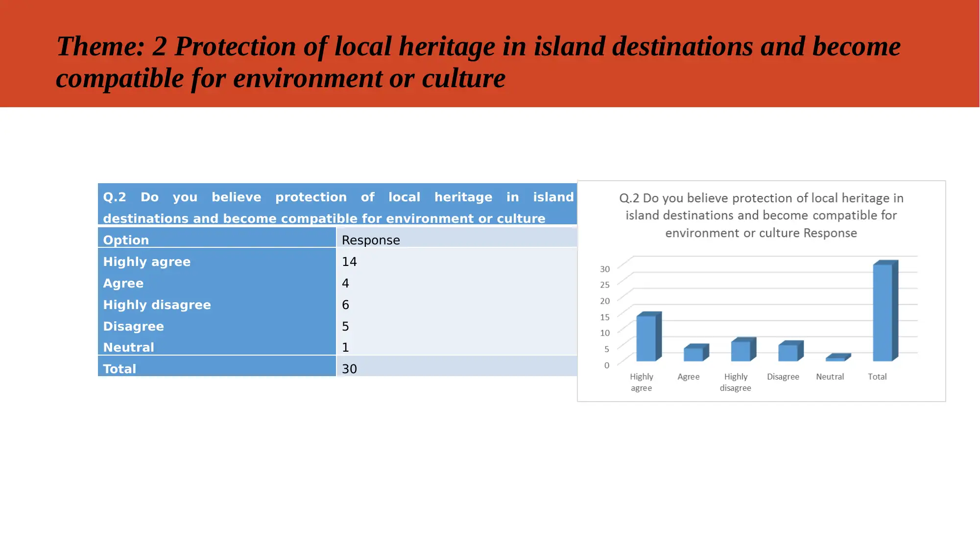The height and width of the screenshot is (551, 980).
Task: Select the 'Total' table row label
Action: pos(120,369)
